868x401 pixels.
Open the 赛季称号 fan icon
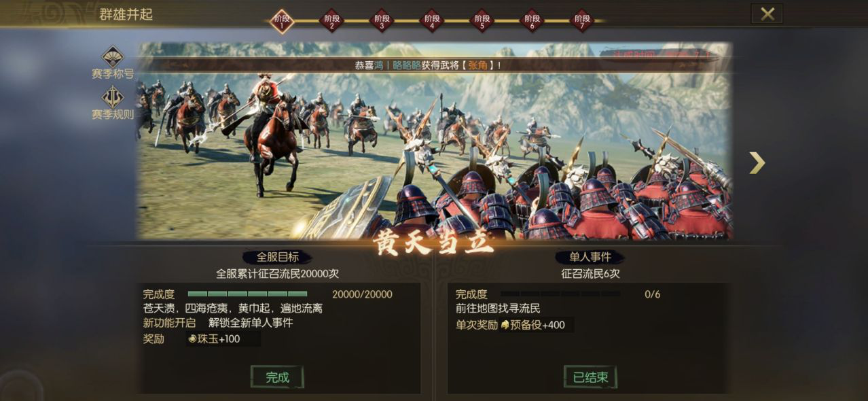coord(113,56)
